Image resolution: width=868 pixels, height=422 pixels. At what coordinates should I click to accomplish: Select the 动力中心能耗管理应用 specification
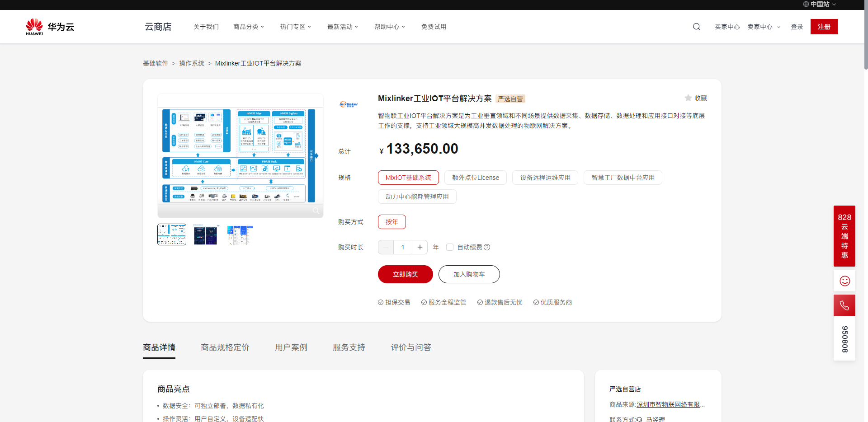(x=417, y=197)
